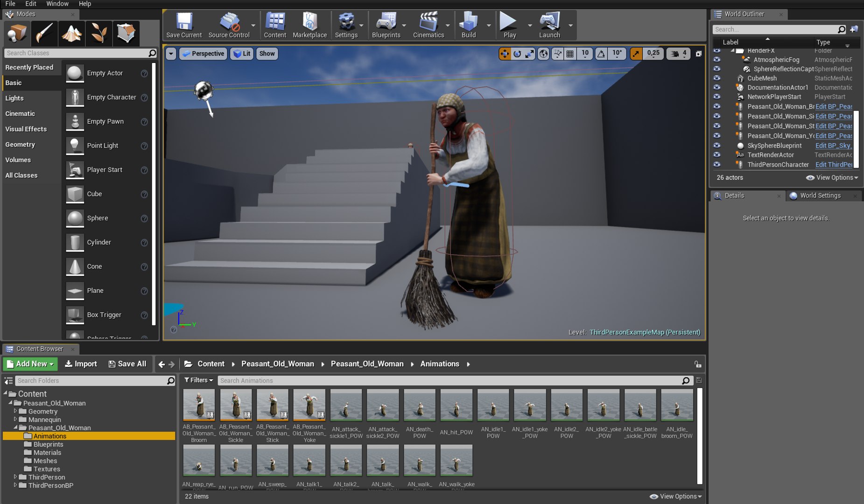Click the Play toolbar icon
The image size is (864, 504).
pos(509,25)
